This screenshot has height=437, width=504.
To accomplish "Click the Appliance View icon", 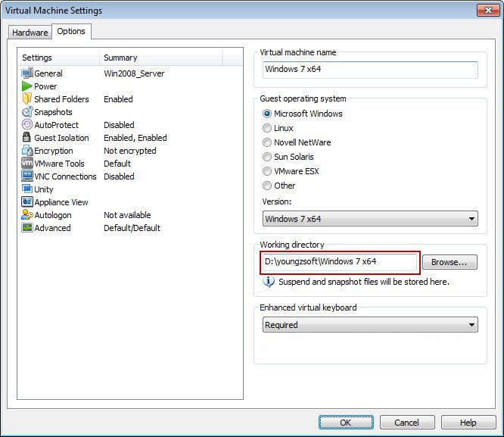I will (27, 201).
